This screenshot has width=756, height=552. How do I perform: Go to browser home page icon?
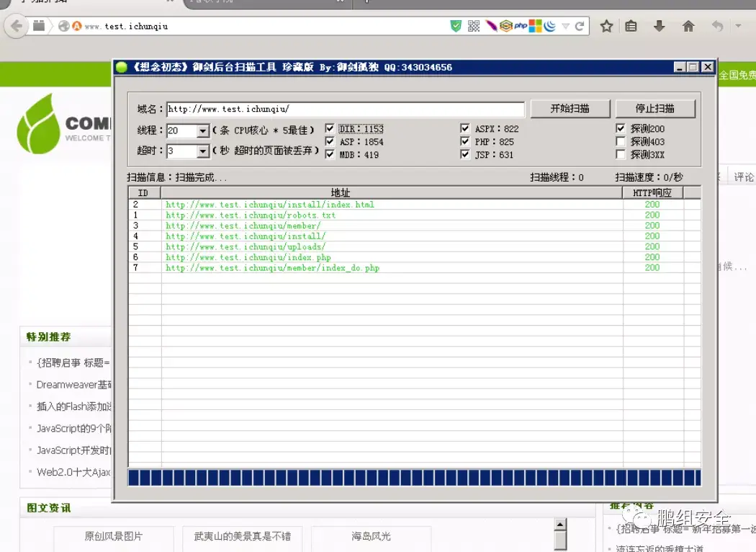688,26
